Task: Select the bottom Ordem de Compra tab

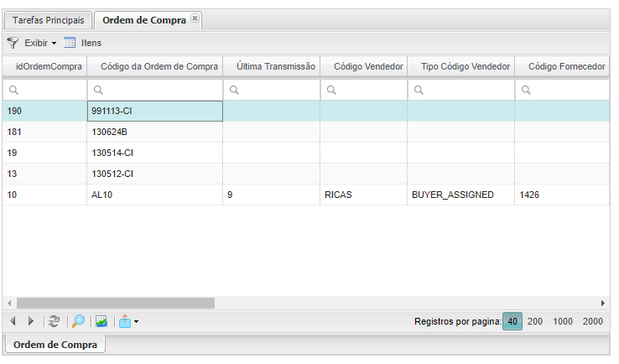Action: tap(55, 345)
